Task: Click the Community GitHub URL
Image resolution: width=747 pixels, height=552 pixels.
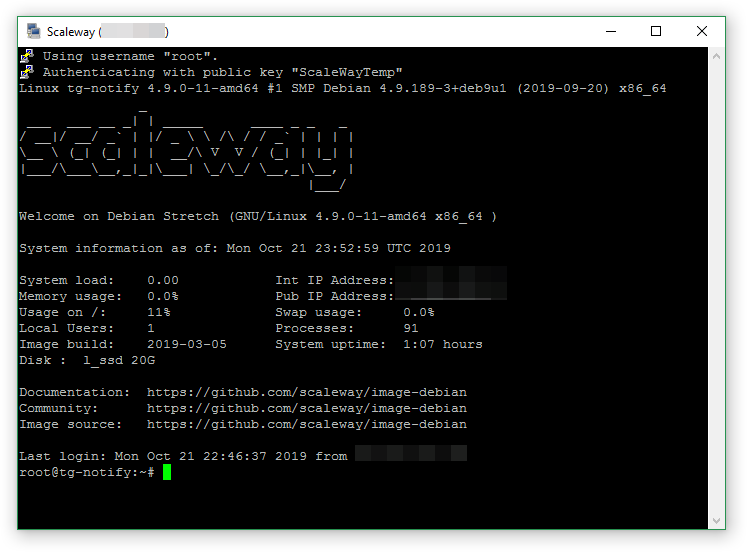Action: (x=307, y=408)
